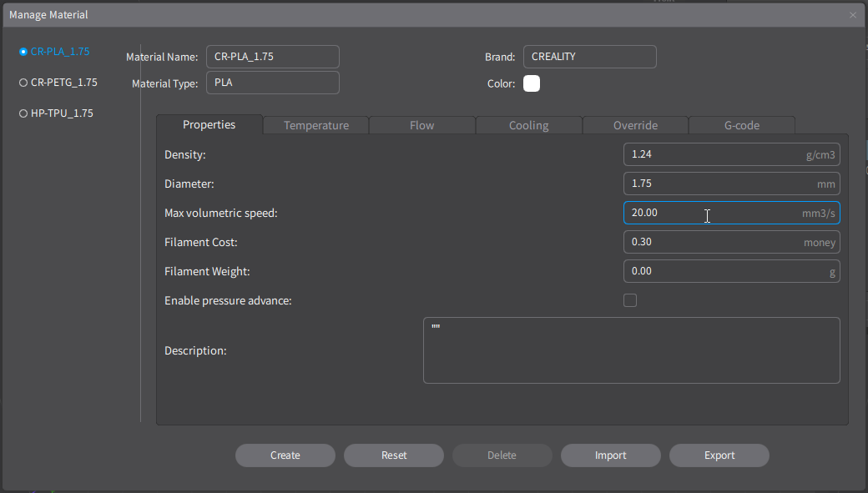Image resolution: width=868 pixels, height=493 pixels.
Task: Select the HP-TPU_1.75 material
Action: point(23,113)
